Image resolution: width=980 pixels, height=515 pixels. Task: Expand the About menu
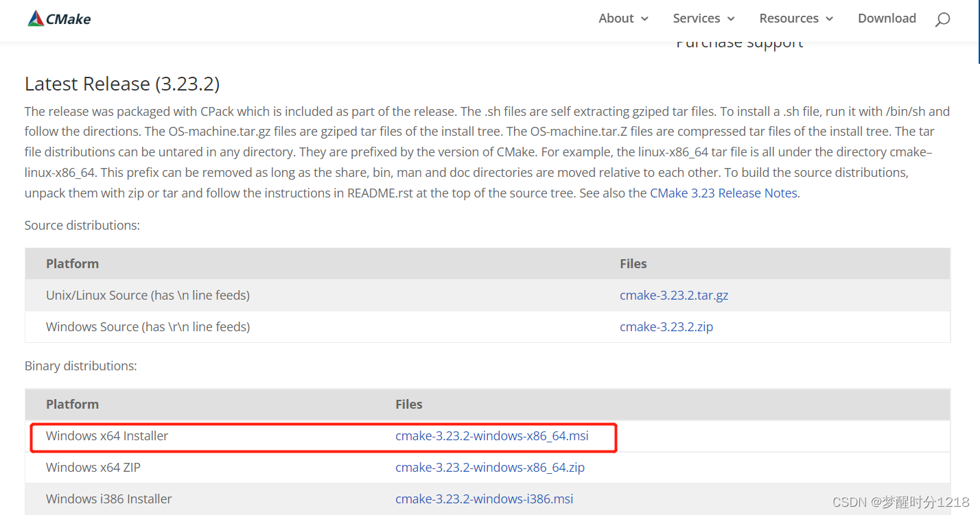(623, 19)
